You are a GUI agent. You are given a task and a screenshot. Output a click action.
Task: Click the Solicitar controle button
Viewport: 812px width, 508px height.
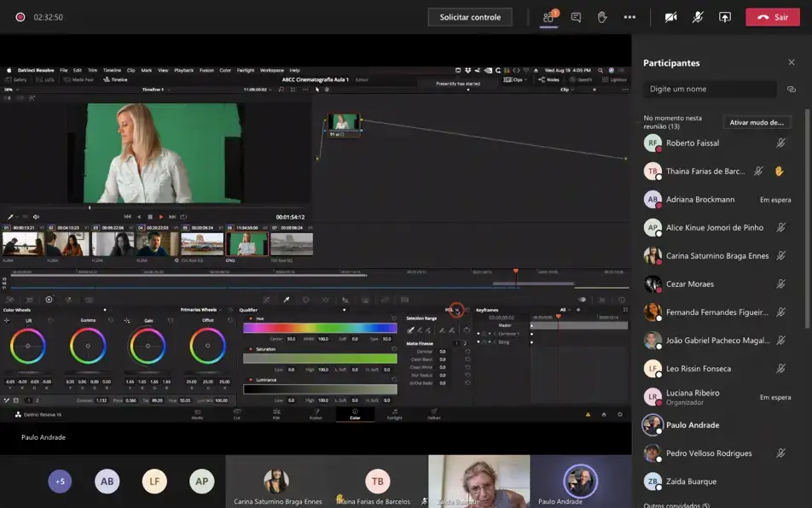point(470,17)
